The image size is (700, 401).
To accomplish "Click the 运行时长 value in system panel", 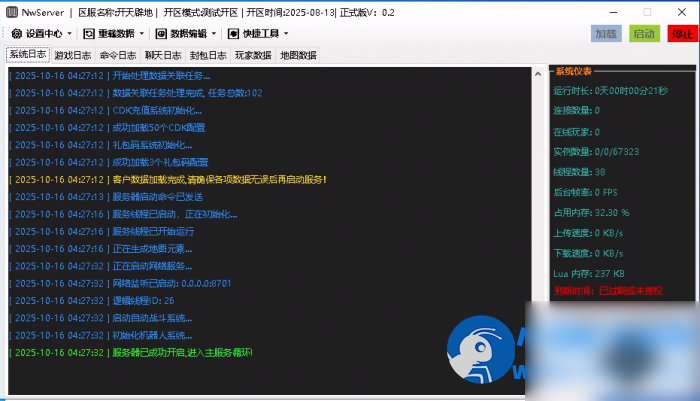I will (x=631, y=91).
